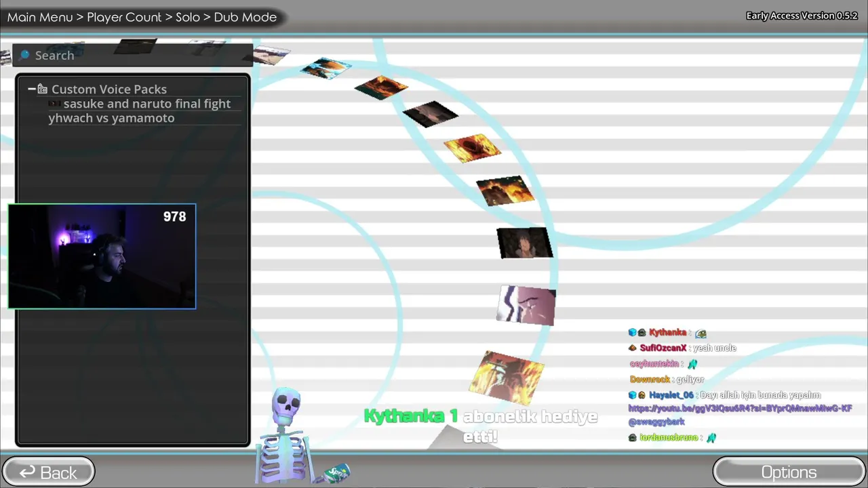Click the SufiOzcanX chat username

(663, 348)
